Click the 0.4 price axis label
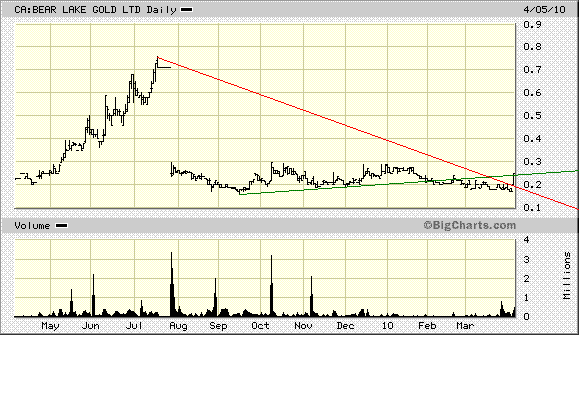 click(x=532, y=138)
